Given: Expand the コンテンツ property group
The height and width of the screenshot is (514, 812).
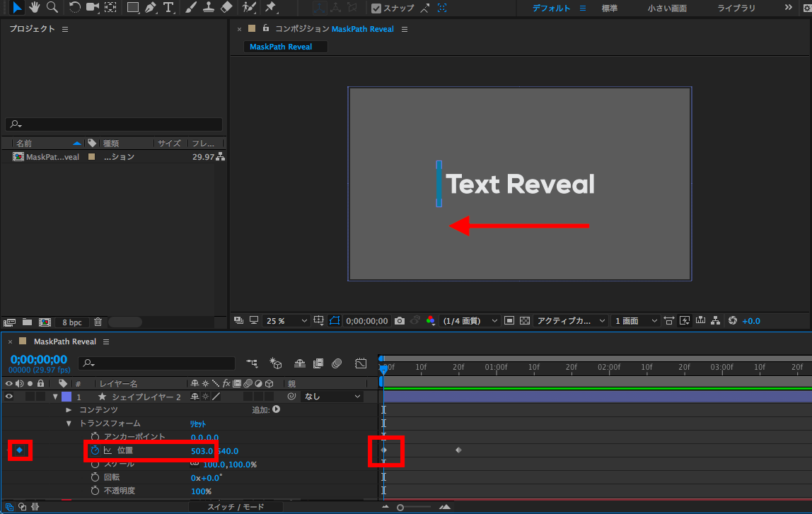Looking at the screenshot, I should [x=69, y=410].
